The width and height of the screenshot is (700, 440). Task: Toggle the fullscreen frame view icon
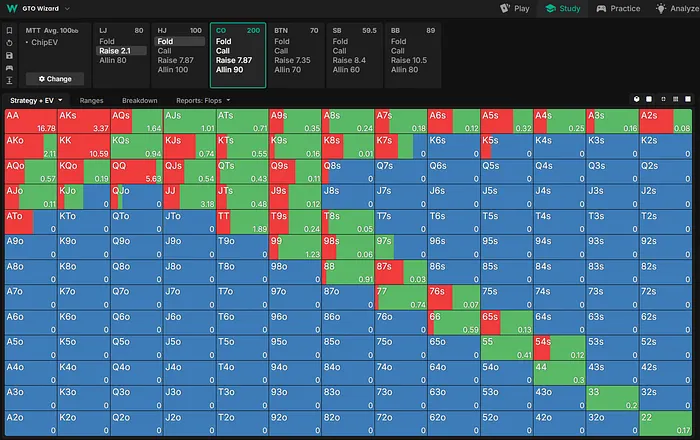click(664, 100)
